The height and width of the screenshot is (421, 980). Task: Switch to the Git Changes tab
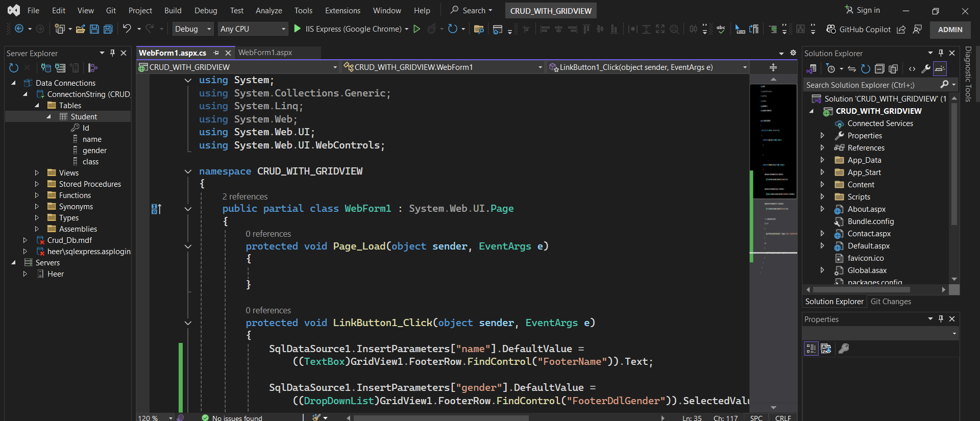point(891,302)
